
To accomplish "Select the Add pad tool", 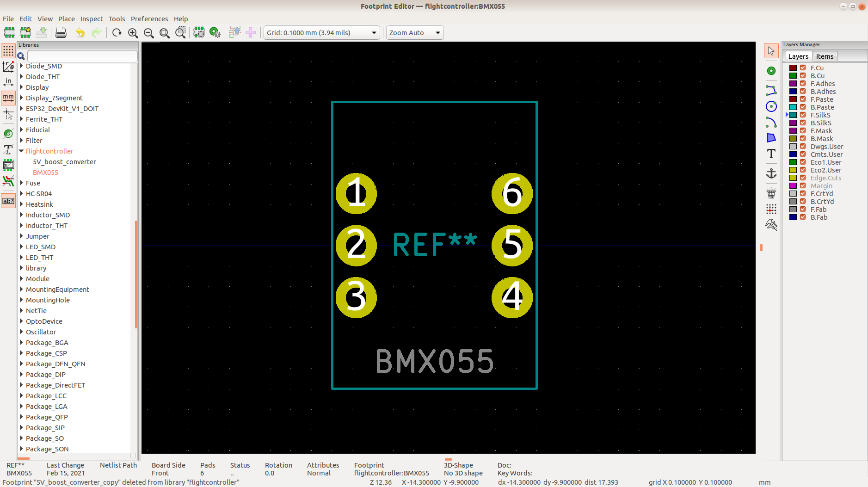I will [x=771, y=71].
